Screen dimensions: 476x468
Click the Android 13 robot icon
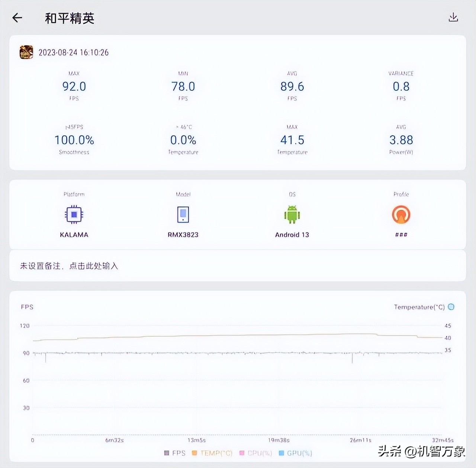tap(292, 215)
